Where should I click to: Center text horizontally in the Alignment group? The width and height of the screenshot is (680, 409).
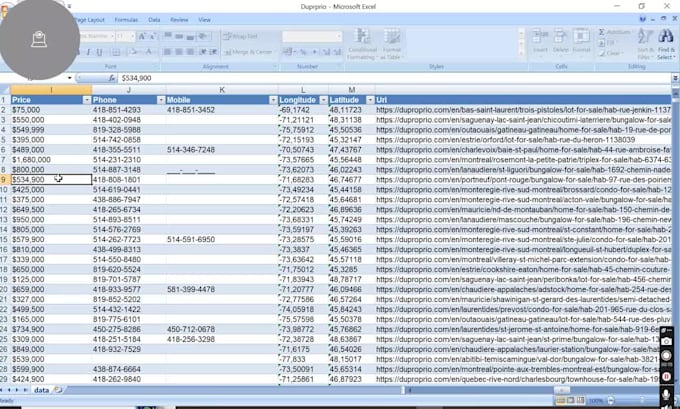[179, 52]
